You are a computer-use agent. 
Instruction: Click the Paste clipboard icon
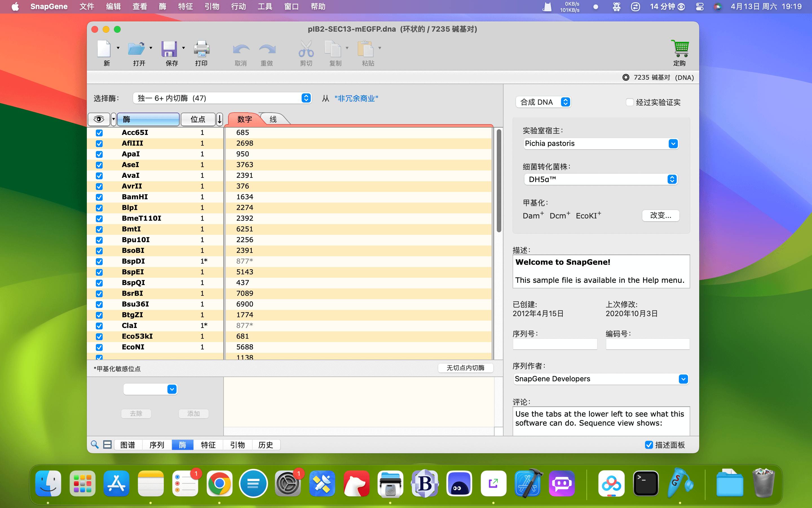(365, 49)
